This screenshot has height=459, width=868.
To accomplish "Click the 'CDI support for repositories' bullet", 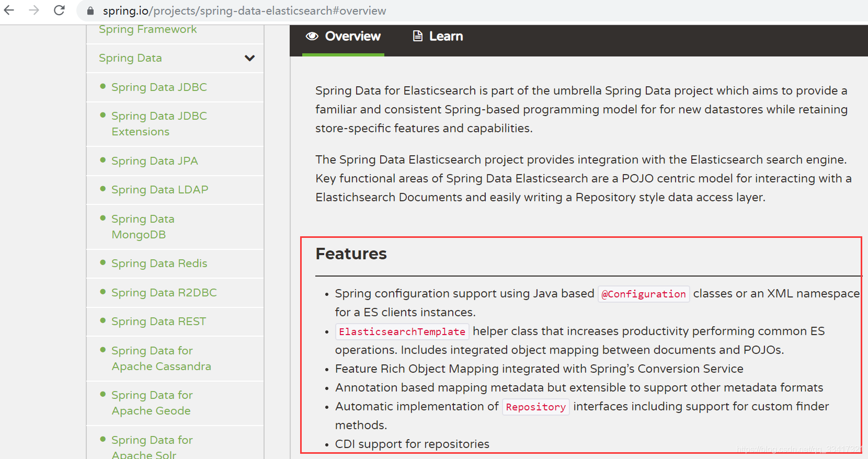I will (x=412, y=444).
